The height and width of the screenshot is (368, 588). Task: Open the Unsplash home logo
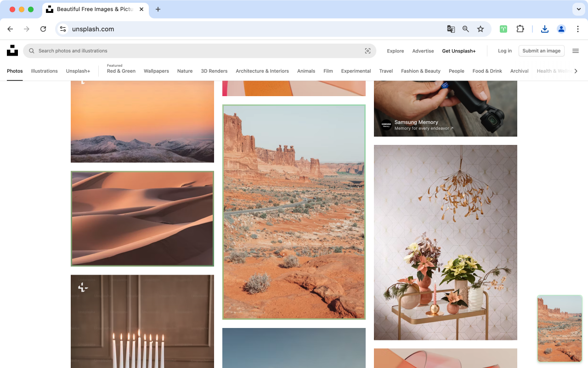[x=12, y=51]
